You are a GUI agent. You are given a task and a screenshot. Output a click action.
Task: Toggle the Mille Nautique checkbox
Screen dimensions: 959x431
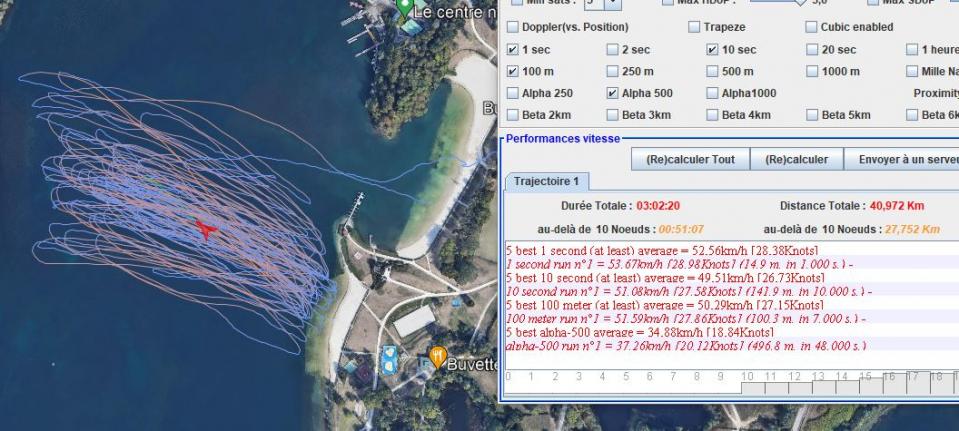click(x=912, y=72)
